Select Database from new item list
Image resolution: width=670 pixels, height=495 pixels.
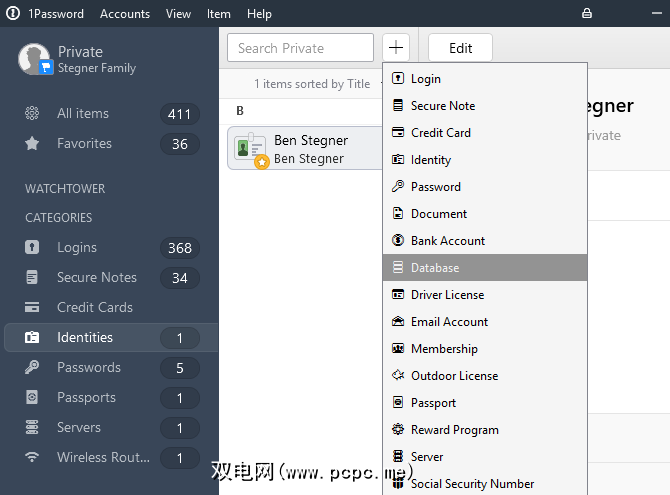(485, 268)
